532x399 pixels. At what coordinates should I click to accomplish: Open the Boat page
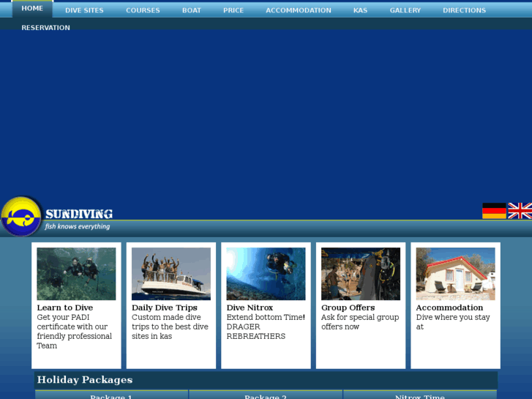click(192, 10)
